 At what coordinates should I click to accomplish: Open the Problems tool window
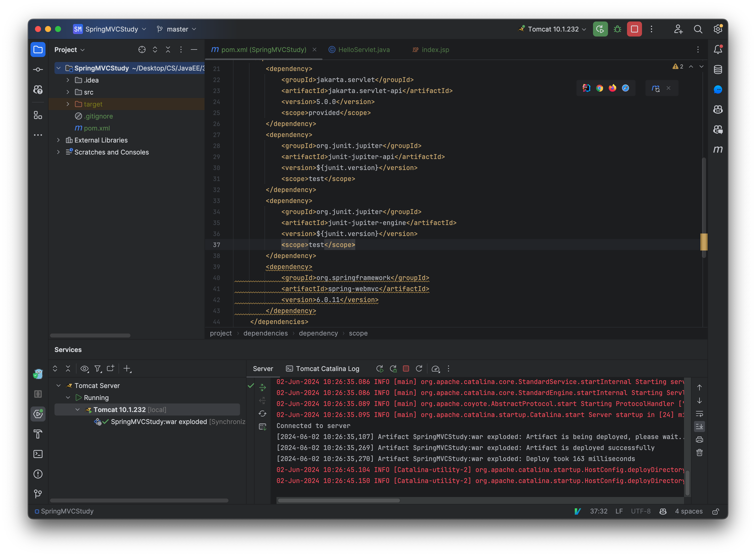(x=38, y=474)
